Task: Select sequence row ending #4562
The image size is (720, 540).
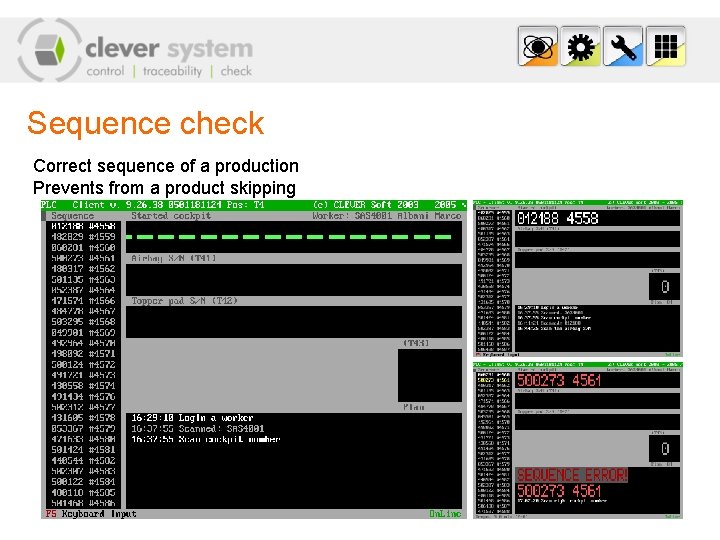Action: pyautogui.click(x=83, y=269)
